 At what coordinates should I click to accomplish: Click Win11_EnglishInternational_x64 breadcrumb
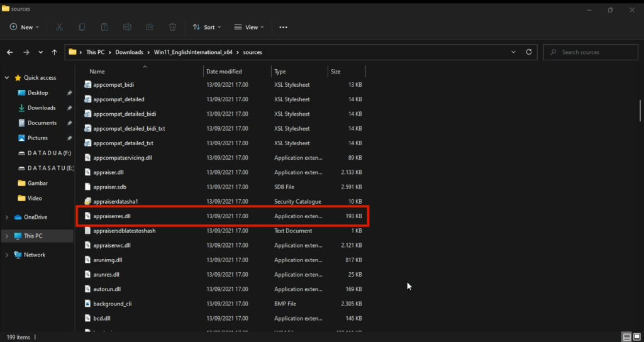pyautogui.click(x=193, y=52)
